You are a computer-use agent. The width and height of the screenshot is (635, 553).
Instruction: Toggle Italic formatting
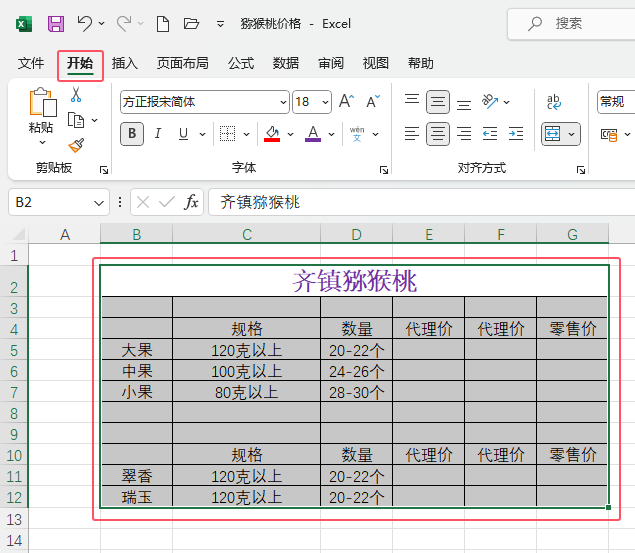point(158,133)
